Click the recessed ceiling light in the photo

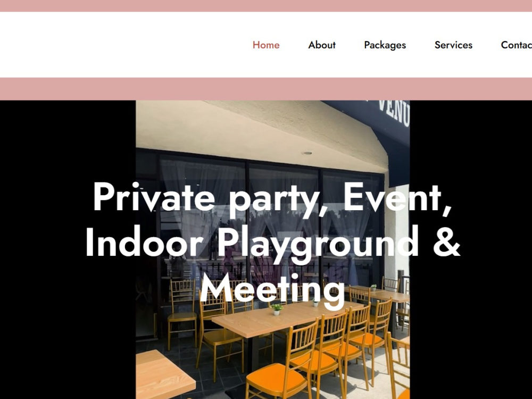pos(307,153)
